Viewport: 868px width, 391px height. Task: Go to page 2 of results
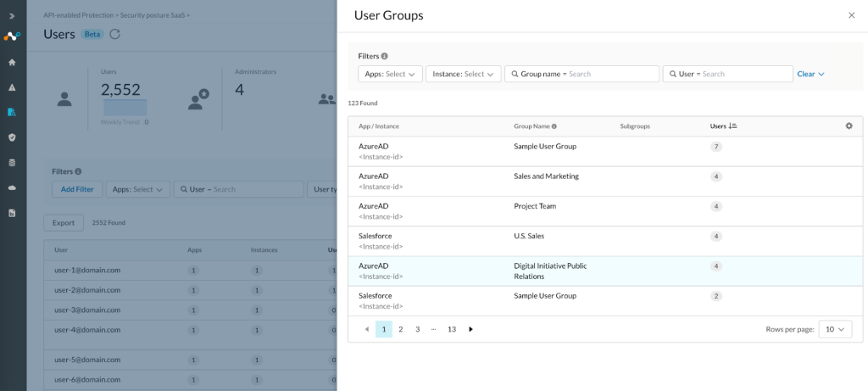click(401, 329)
